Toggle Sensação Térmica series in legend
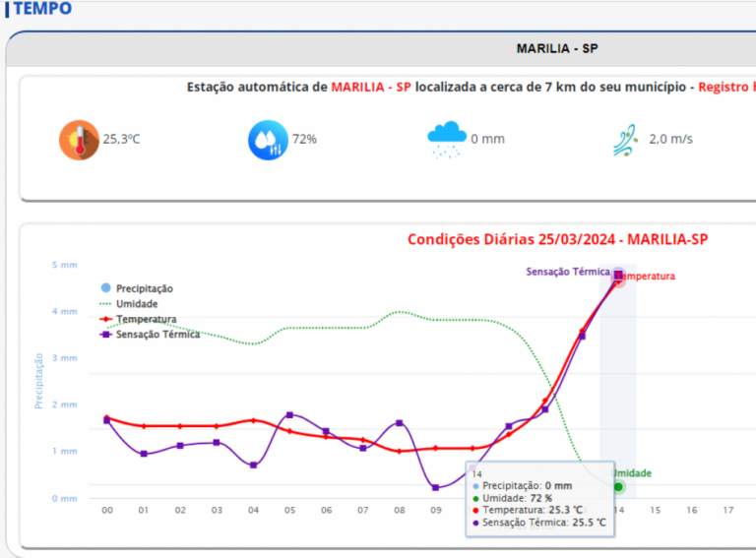 coord(150,335)
